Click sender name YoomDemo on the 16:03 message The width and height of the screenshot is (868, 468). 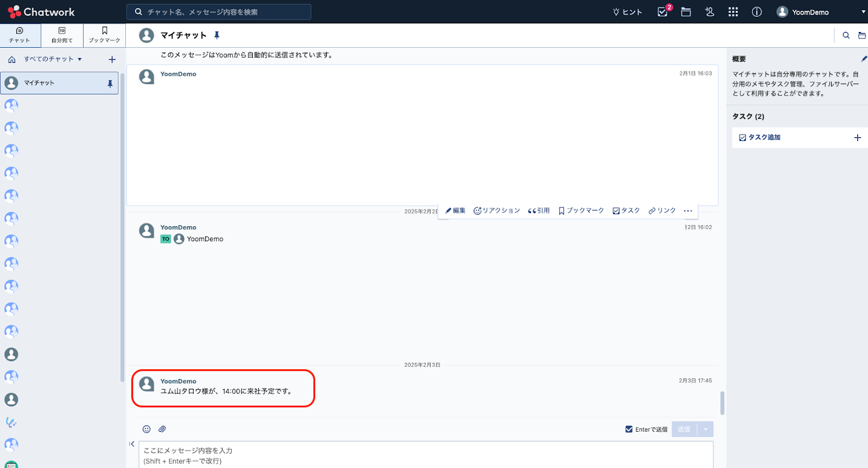[178, 74]
